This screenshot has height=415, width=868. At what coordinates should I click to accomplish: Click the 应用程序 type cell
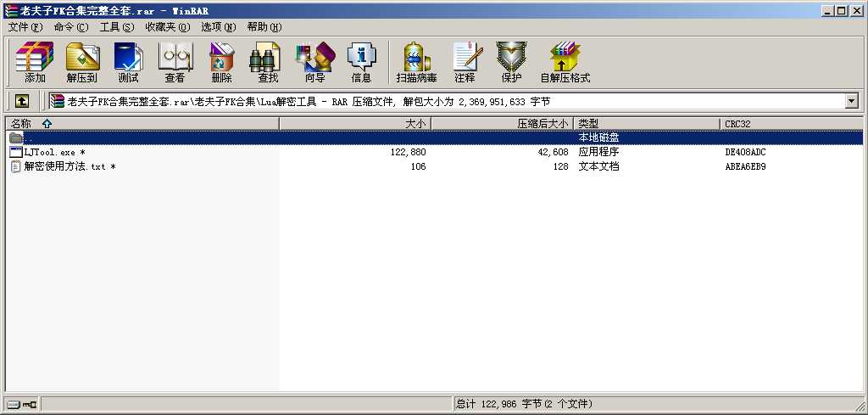(x=599, y=152)
